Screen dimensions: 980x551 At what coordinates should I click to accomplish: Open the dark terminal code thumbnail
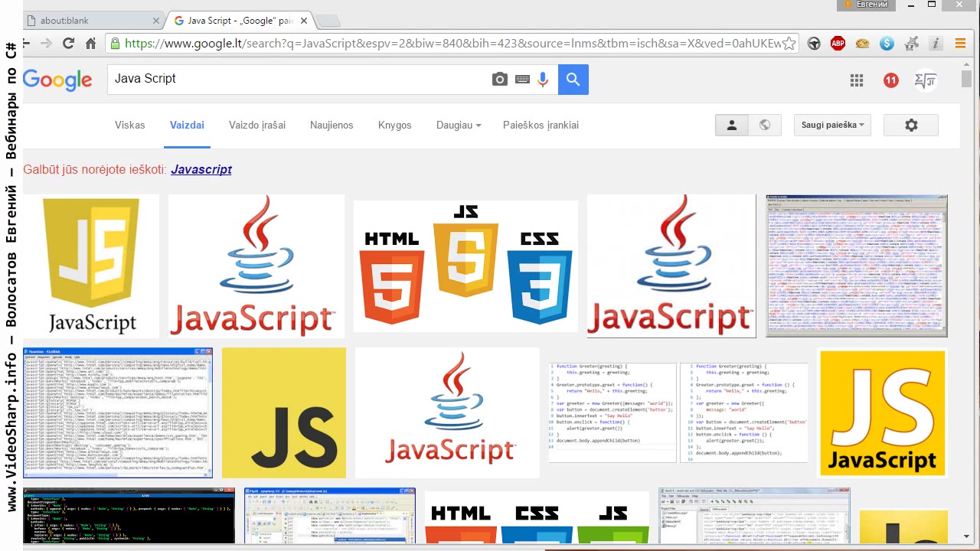pos(129,516)
